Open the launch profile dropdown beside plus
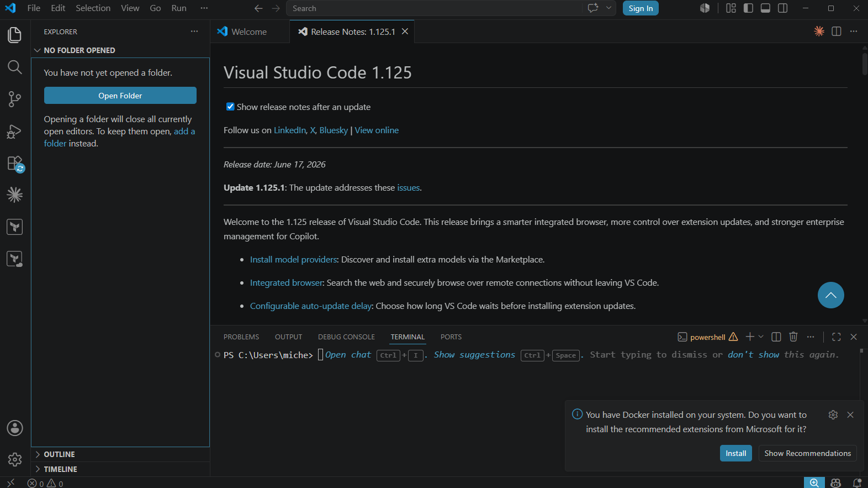The image size is (868, 488). pos(761,337)
